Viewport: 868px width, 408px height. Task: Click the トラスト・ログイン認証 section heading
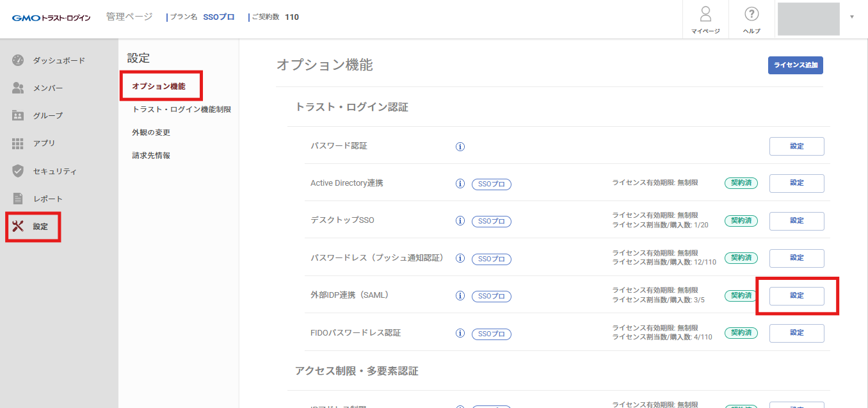click(x=351, y=107)
